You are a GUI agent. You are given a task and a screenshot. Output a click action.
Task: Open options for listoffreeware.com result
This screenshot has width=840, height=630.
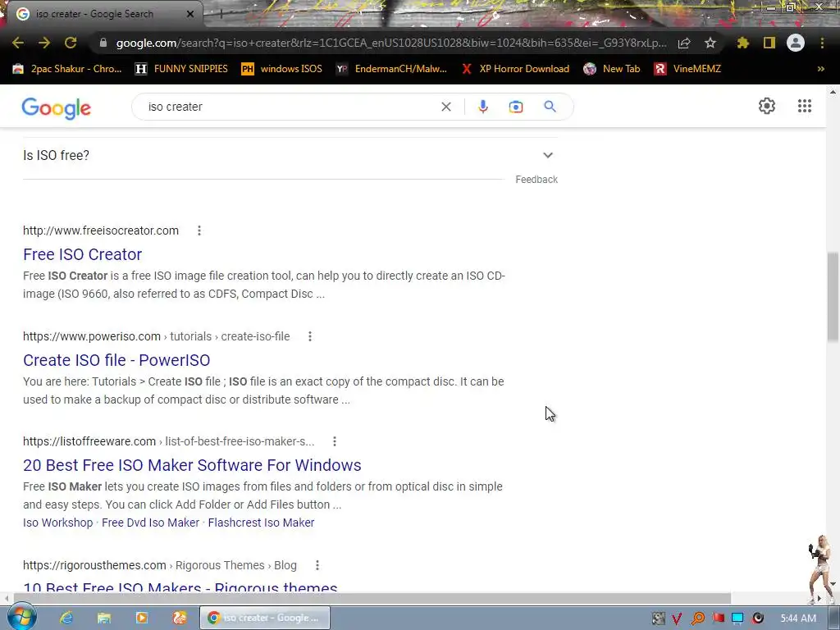[x=335, y=441]
